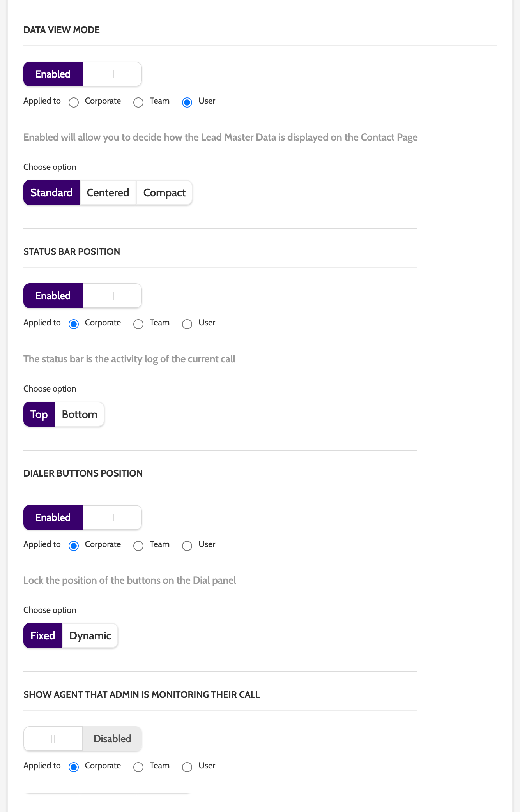Set dialer buttons to Dynamic
The height and width of the screenshot is (812, 520).
(x=90, y=635)
